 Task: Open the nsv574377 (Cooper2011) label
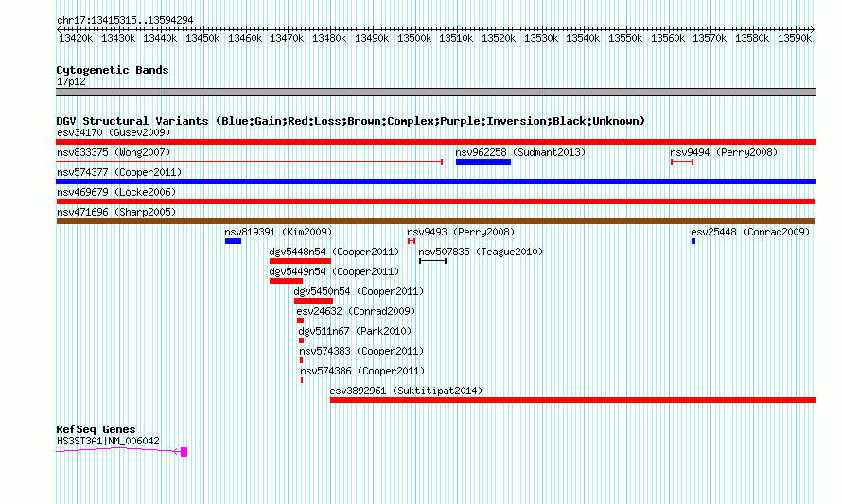tap(119, 172)
